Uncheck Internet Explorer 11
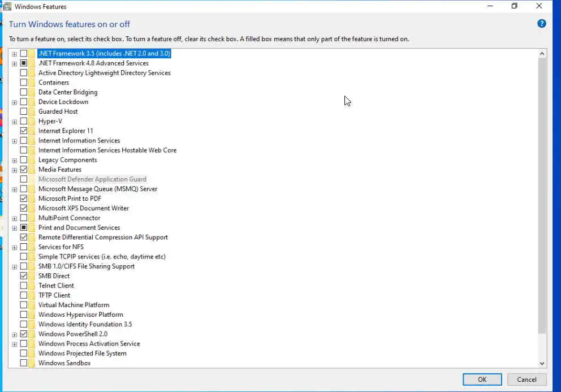Screen dimensions: 561x392 point(24,131)
